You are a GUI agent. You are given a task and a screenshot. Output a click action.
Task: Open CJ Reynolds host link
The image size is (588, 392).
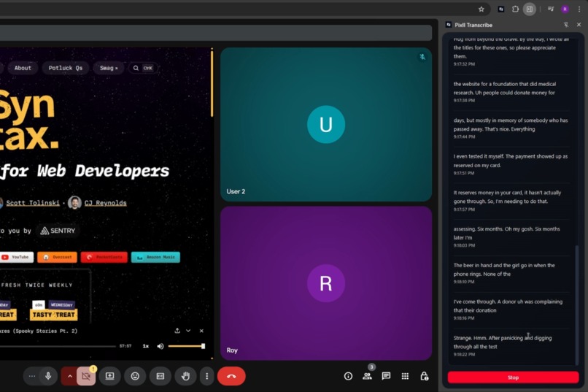tap(105, 203)
